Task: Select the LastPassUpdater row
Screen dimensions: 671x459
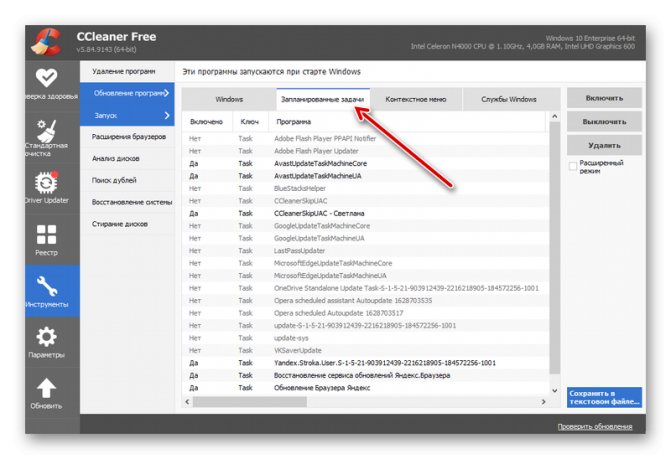Action: 366,251
